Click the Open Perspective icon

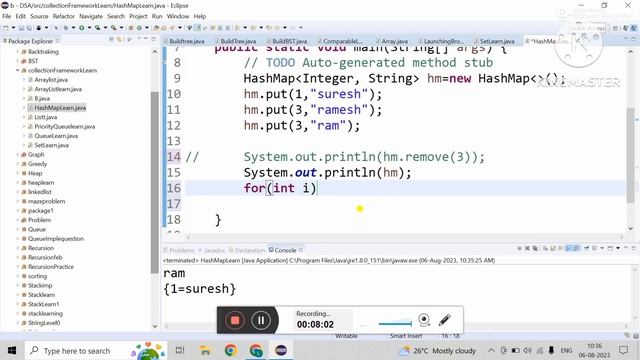pos(615,28)
